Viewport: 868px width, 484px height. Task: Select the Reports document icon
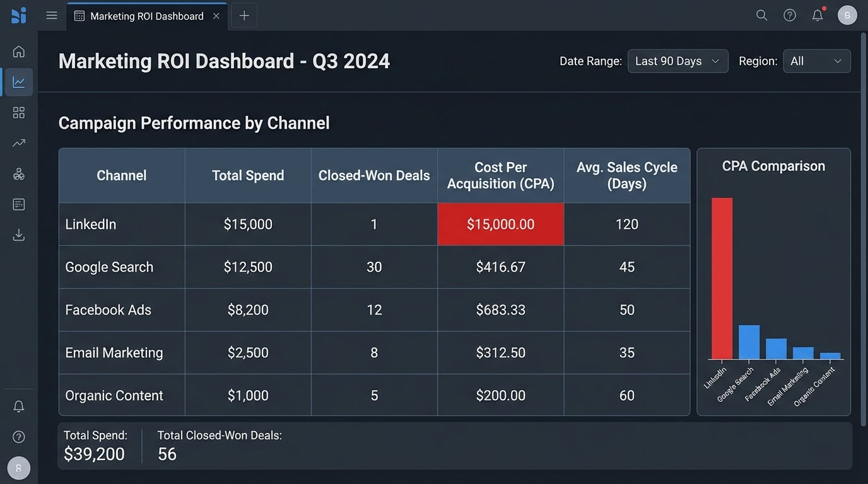click(18, 204)
